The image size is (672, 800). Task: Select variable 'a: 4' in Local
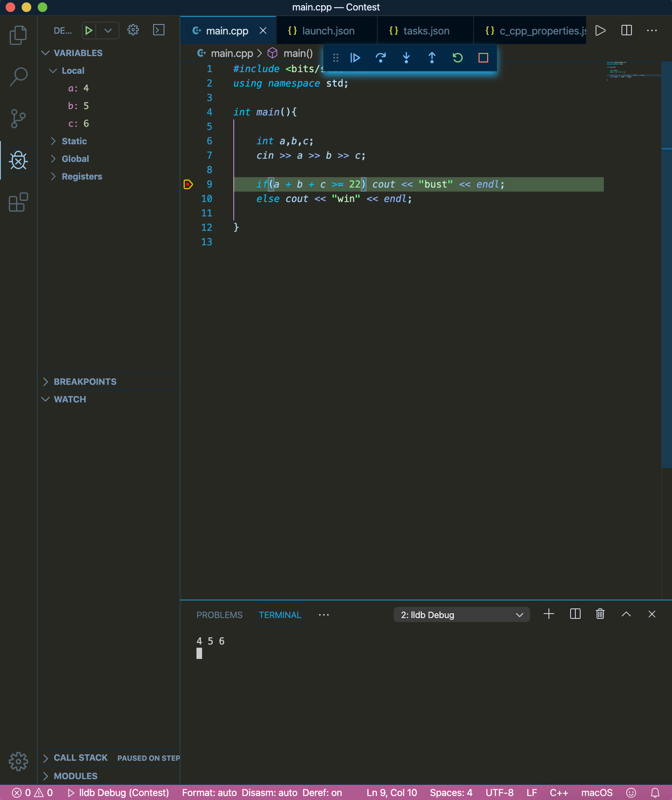tap(79, 88)
